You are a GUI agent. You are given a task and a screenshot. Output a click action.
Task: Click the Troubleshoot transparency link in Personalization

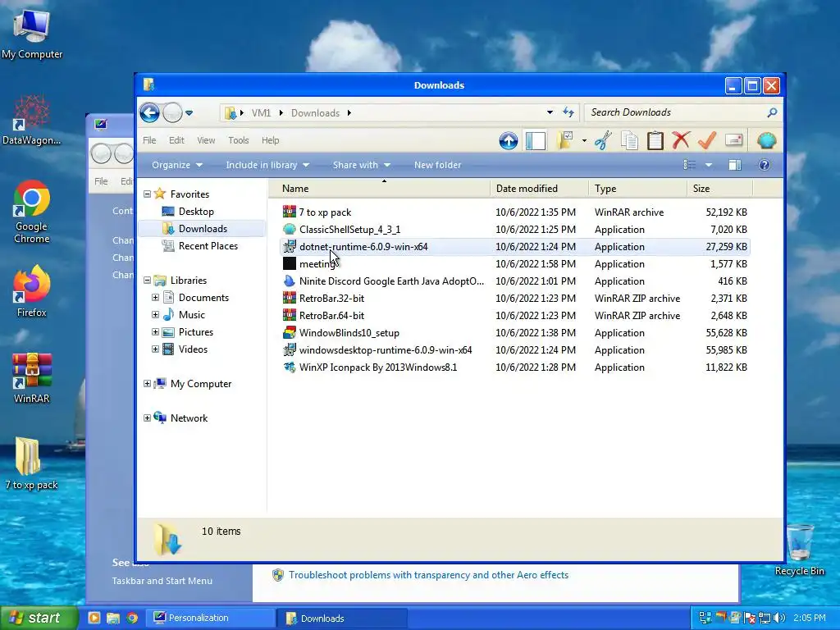(428, 575)
